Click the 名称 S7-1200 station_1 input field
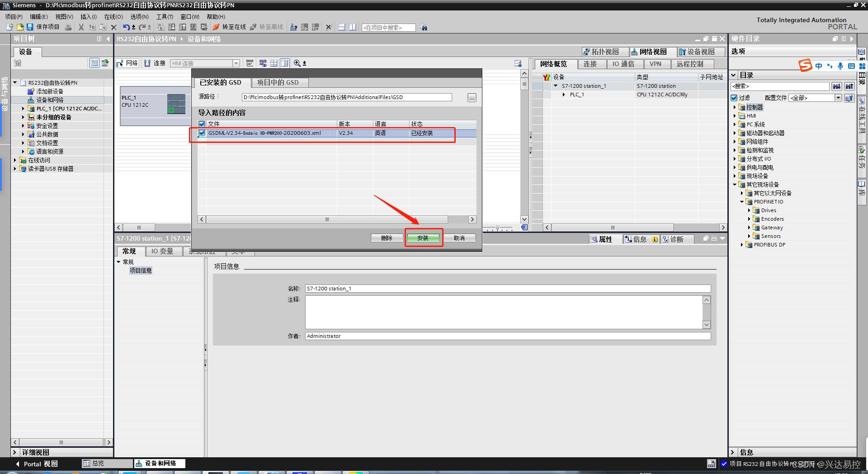This screenshot has height=474, width=868. click(x=508, y=289)
